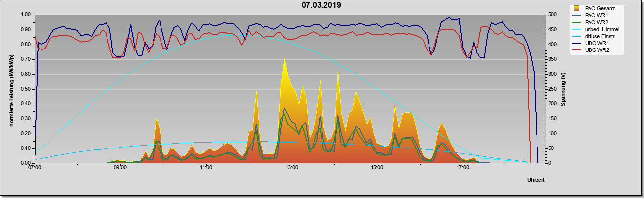644x198 pixels.
Task: Click the 09:00 time axis label
Action: (x=120, y=168)
